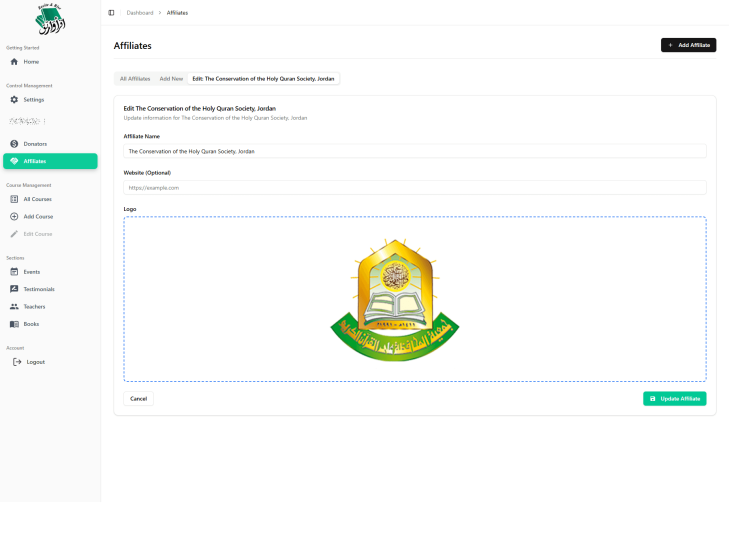This screenshot has width=729, height=540.
Task: Click the 'Logo' label
Action: [130, 209]
